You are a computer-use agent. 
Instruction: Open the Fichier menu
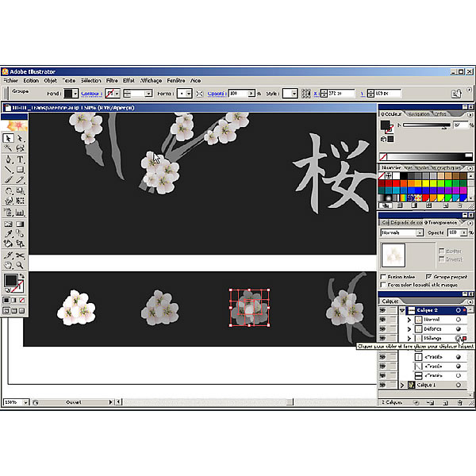point(11,80)
